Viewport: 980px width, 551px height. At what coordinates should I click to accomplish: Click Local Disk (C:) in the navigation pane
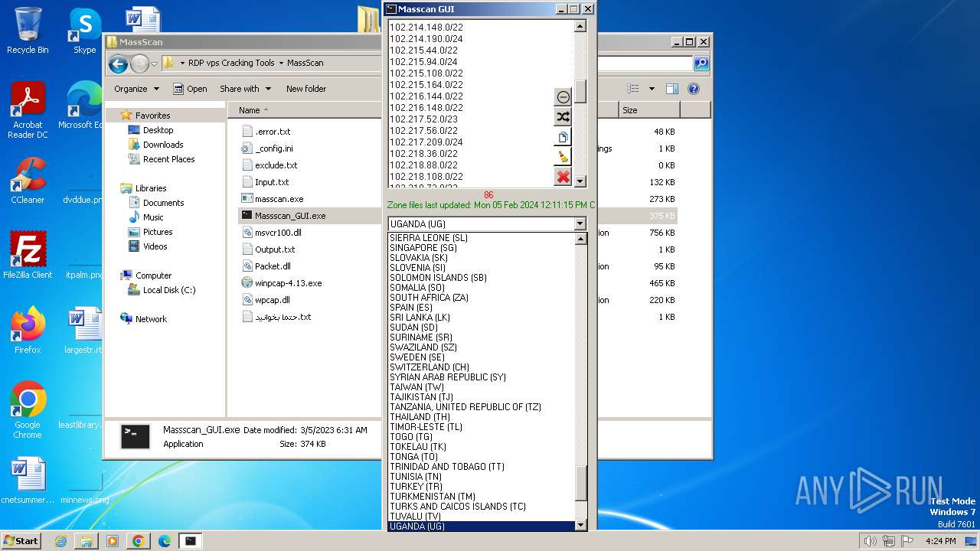tap(162, 290)
